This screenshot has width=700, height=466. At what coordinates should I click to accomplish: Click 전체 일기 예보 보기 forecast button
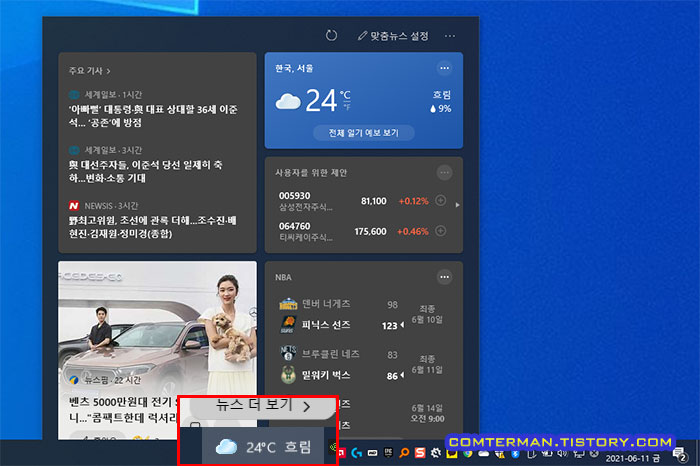(364, 133)
